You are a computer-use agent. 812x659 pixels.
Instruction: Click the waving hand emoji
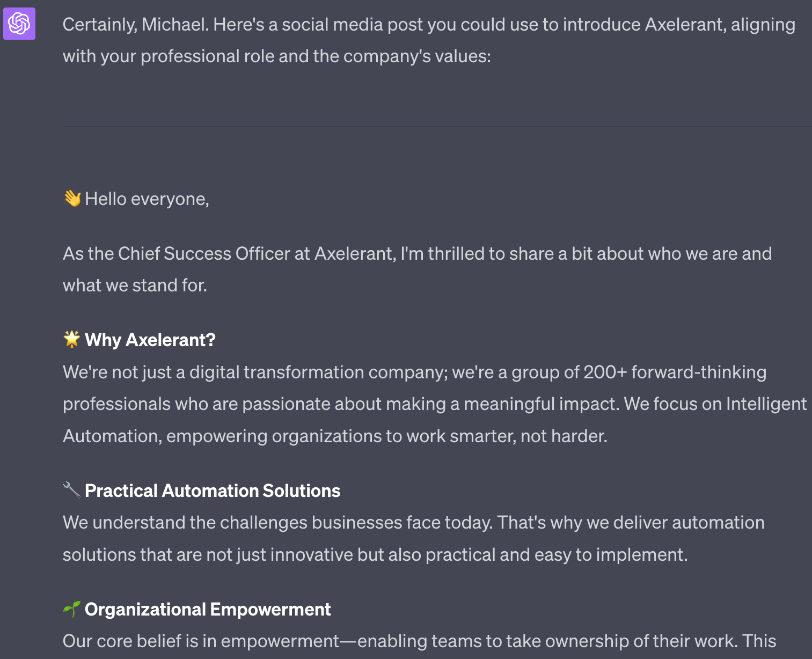[72, 199]
